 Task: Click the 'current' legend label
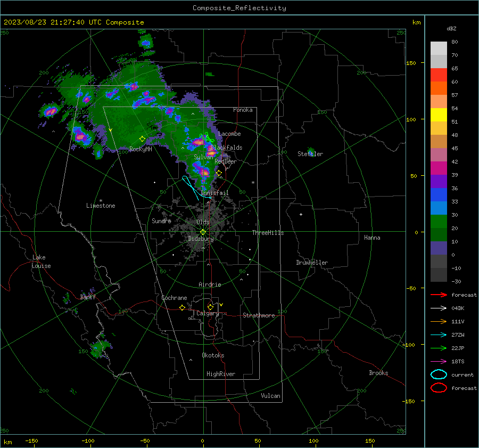463,375
